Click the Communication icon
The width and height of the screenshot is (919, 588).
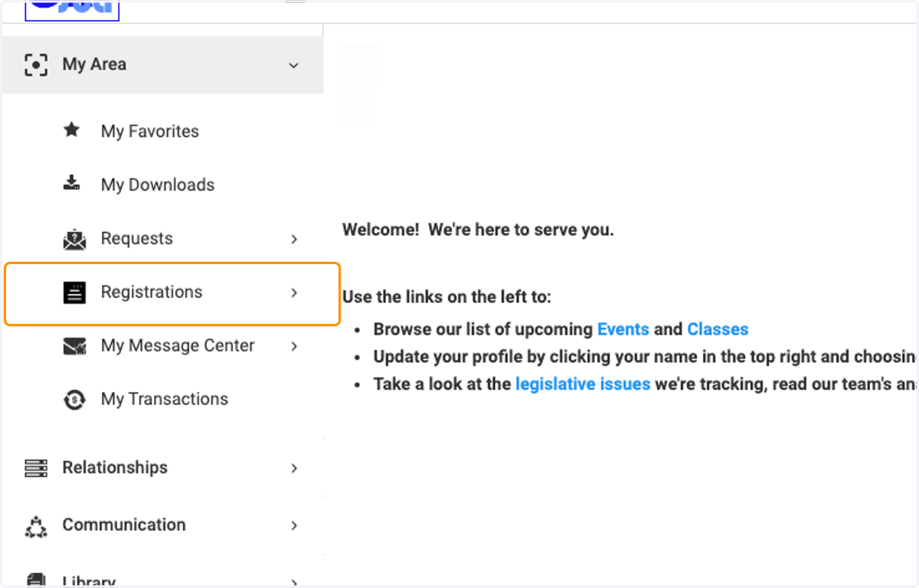(36, 526)
